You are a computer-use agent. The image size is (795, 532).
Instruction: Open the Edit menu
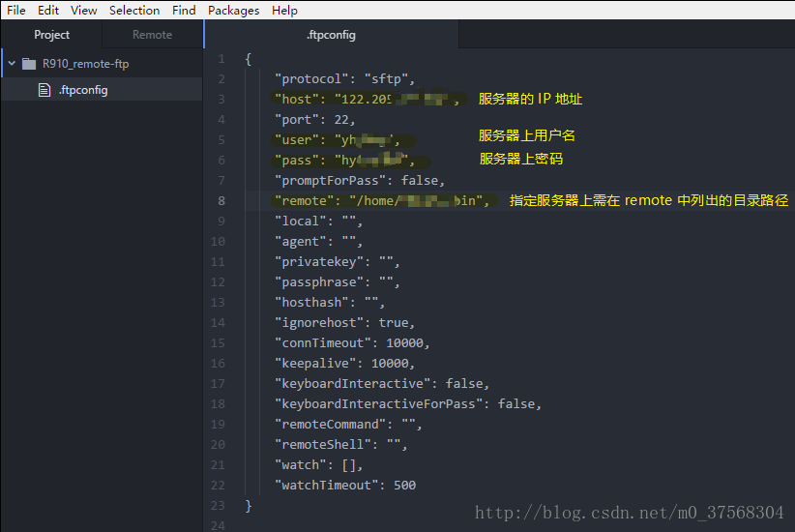click(x=48, y=10)
